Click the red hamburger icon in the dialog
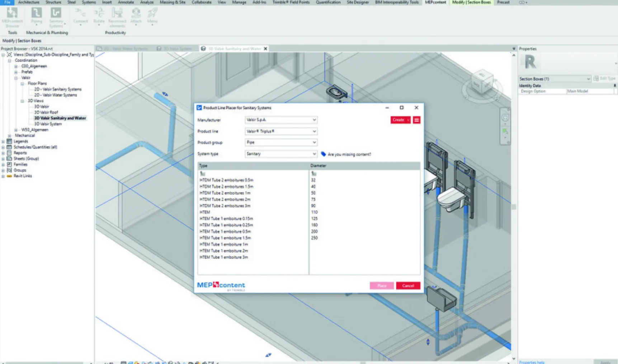 [416, 120]
